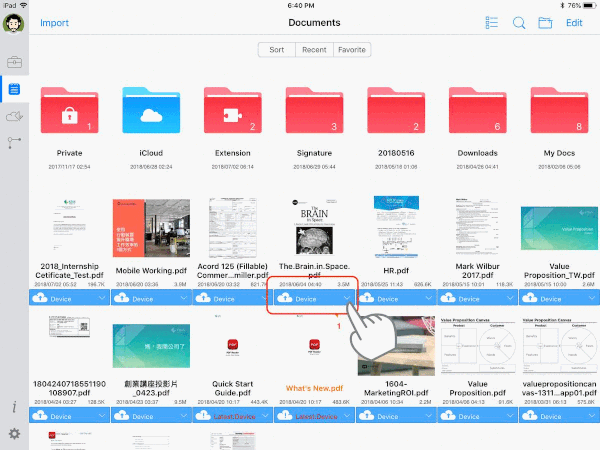Screen dimensions: 600x450
Task: Open the iCloud folder
Action: point(152,110)
